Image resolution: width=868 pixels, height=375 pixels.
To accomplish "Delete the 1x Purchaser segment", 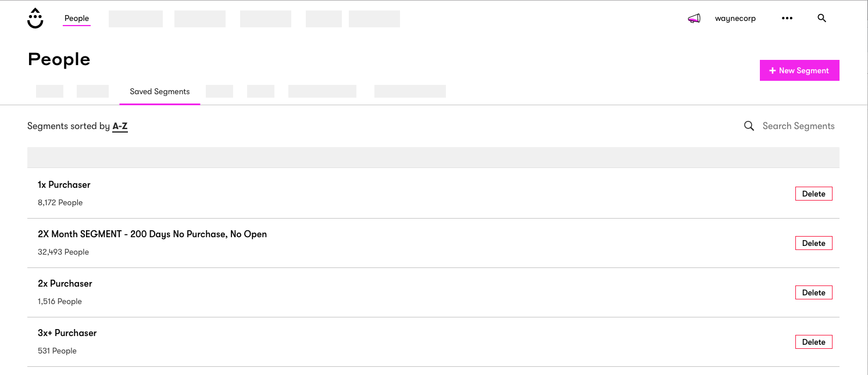I will 813,193.
